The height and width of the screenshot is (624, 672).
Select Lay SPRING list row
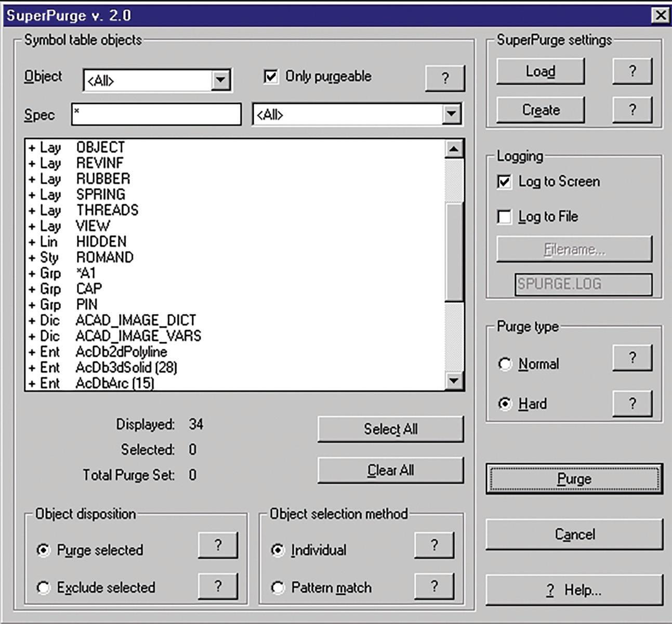point(235,194)
